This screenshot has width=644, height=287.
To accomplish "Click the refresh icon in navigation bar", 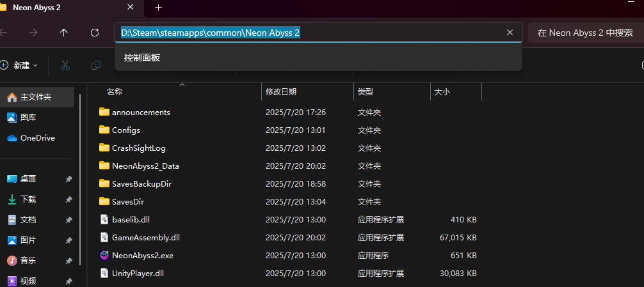I will coord(95,33).
